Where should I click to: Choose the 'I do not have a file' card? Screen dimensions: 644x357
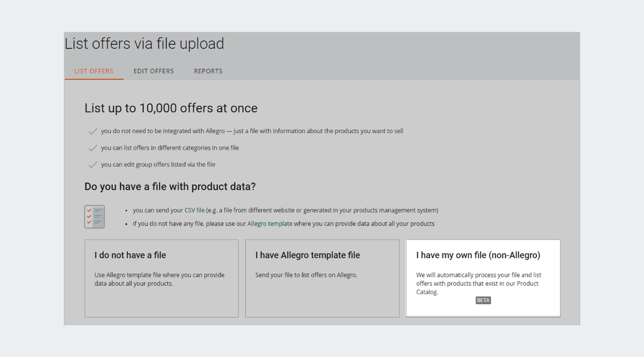point(161,278)
